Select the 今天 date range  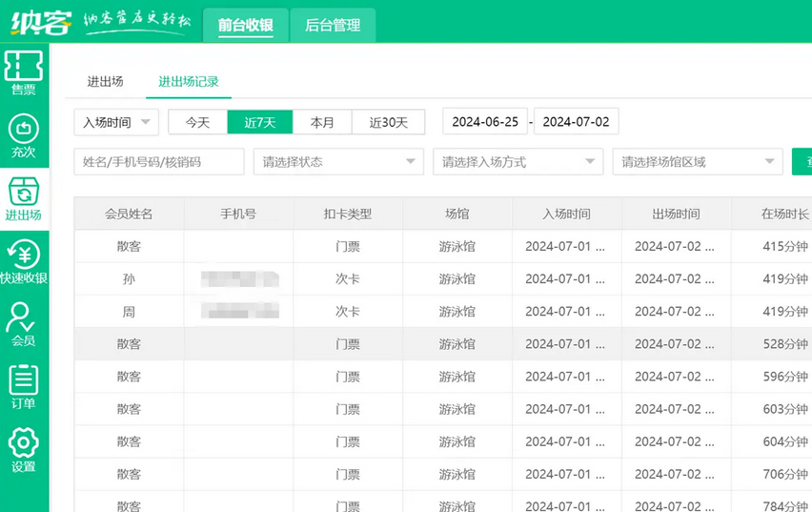198,122
